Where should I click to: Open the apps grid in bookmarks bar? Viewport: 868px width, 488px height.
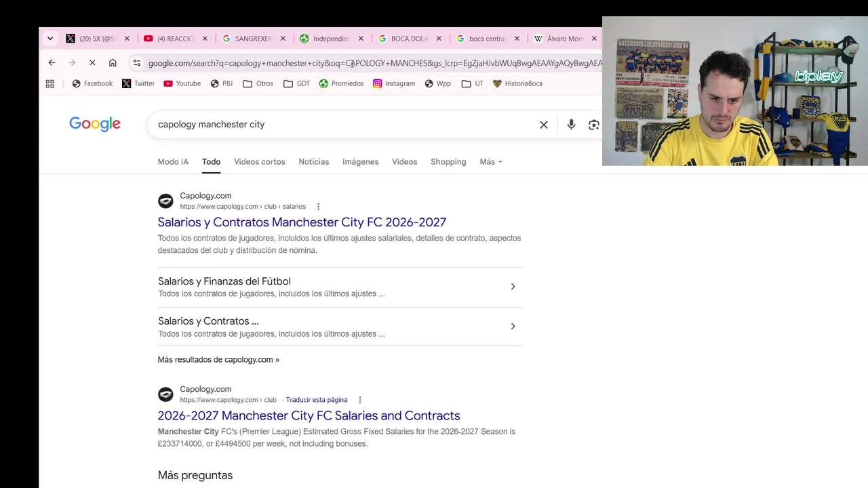[50, 83]
